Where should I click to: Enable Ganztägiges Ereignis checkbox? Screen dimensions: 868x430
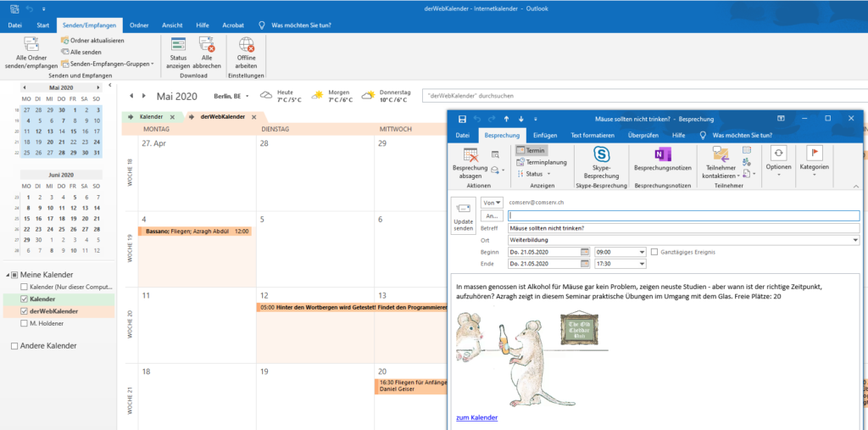[654, 252]
